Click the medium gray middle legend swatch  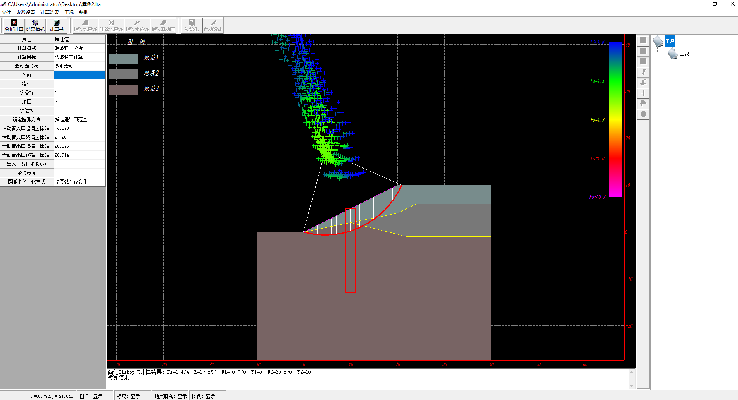(123, 74)
